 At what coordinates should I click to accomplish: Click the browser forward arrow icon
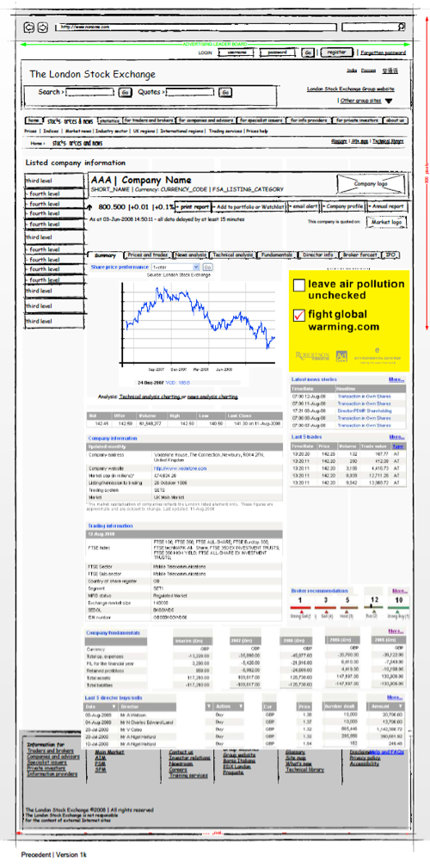[x=43, y=28]
